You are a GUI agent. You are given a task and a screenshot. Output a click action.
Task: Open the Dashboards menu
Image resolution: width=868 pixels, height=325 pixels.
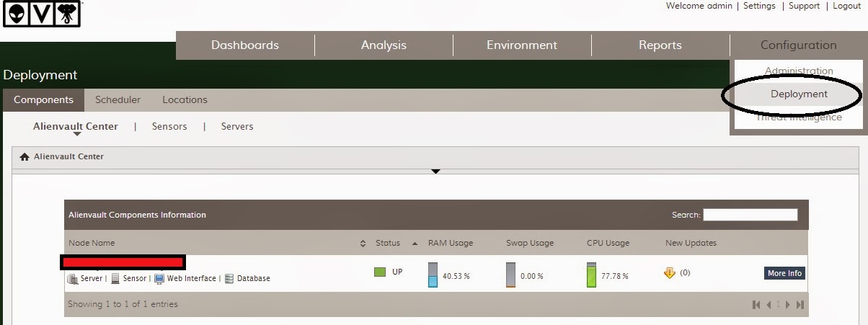[x=245, y=45]
